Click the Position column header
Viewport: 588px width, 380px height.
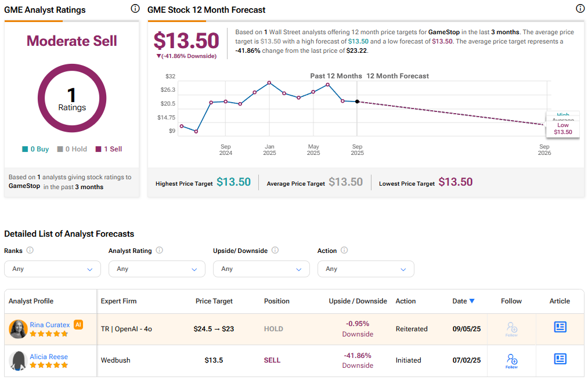277,301
